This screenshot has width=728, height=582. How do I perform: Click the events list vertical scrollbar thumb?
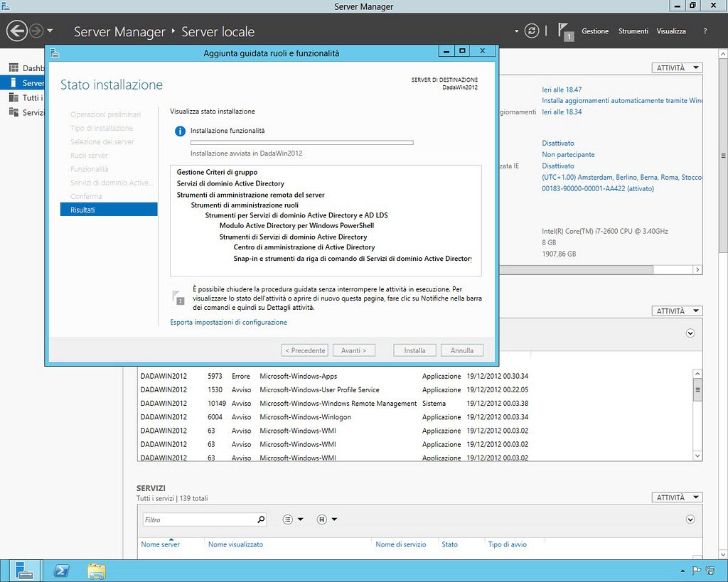(697, 390)
